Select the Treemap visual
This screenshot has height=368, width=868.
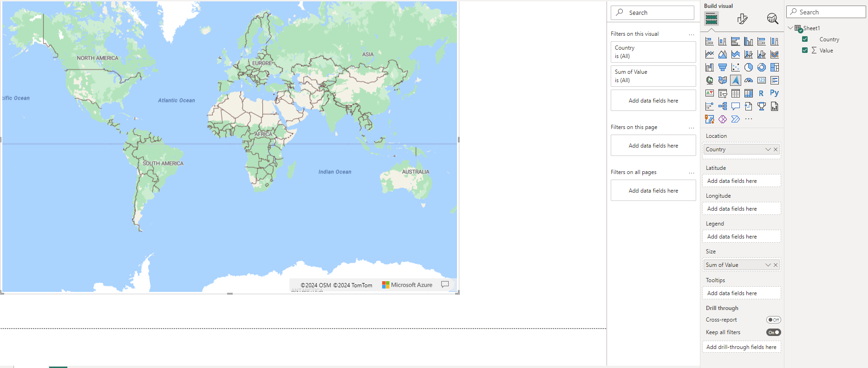tap(774, 67)
